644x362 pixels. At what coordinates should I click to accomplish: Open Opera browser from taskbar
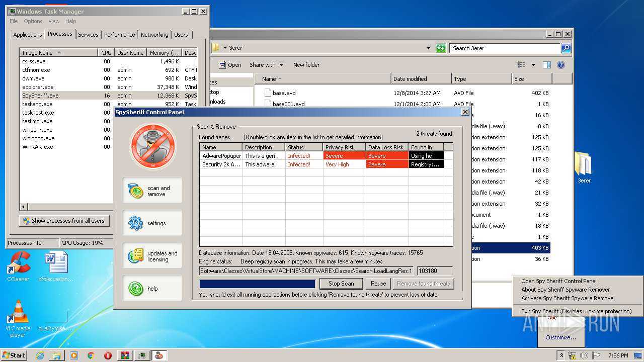[108, 355]
